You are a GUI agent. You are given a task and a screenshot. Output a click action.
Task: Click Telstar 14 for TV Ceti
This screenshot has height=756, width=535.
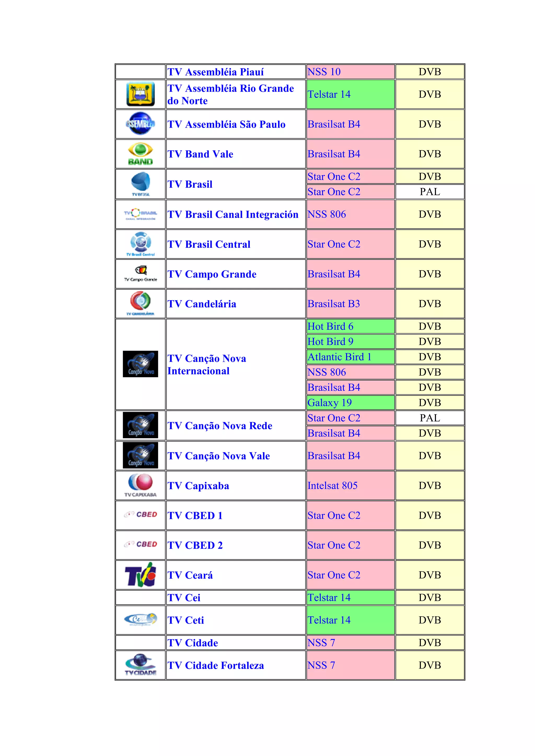coord(329,620)
